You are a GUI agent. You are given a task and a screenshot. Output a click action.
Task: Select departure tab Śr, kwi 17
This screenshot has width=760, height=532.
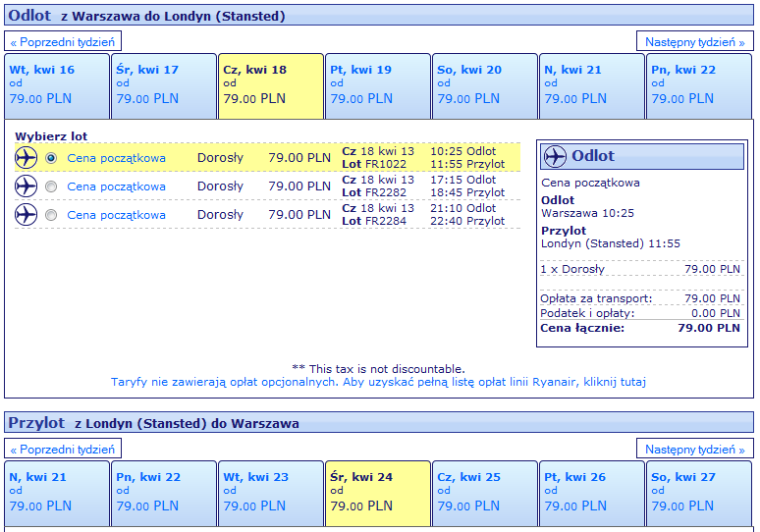pyautogui.click(x=164, y=86)
